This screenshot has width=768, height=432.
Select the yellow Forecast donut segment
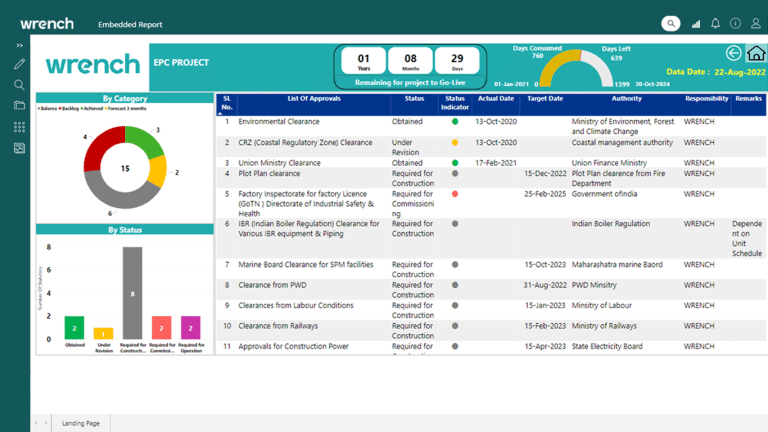click(x=158, y=170)
